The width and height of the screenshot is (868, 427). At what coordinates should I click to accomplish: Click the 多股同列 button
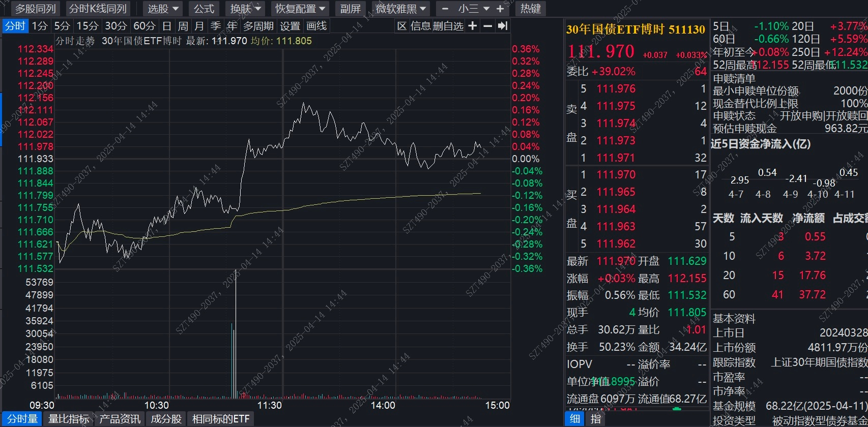pos(35,9)
